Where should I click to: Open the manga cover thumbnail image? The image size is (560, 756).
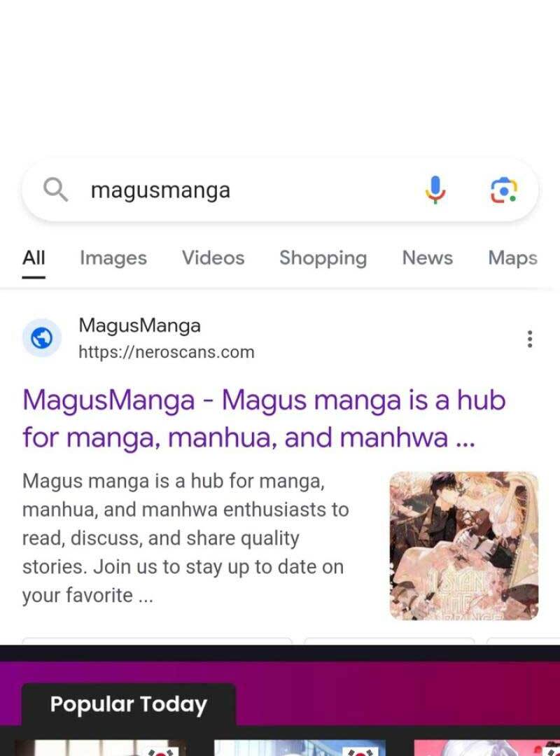463,546
